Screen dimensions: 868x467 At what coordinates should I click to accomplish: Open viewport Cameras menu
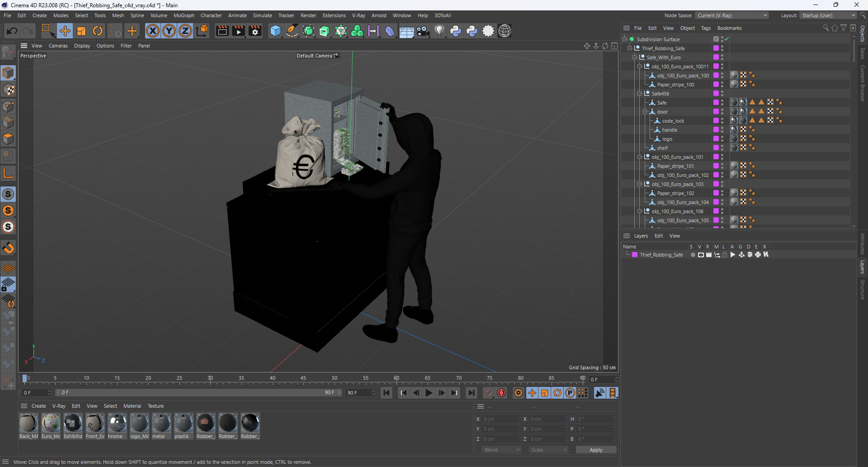pos(58,46)
